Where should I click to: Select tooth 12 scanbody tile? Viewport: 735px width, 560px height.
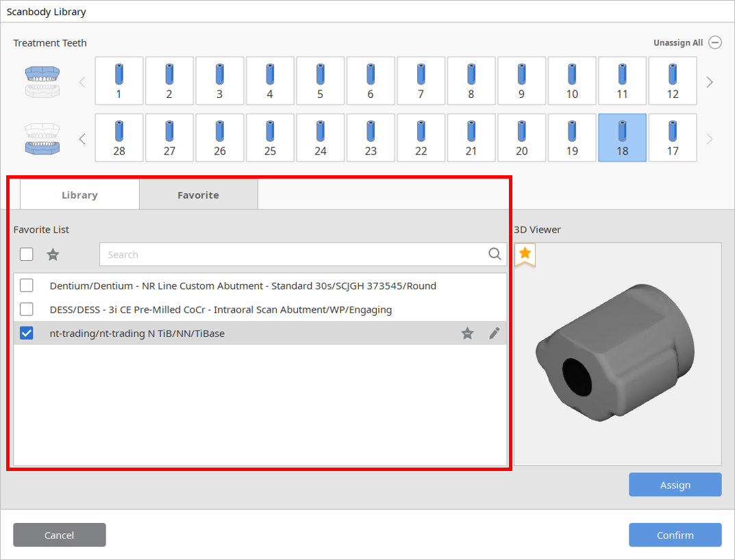[x=673, y=81]
